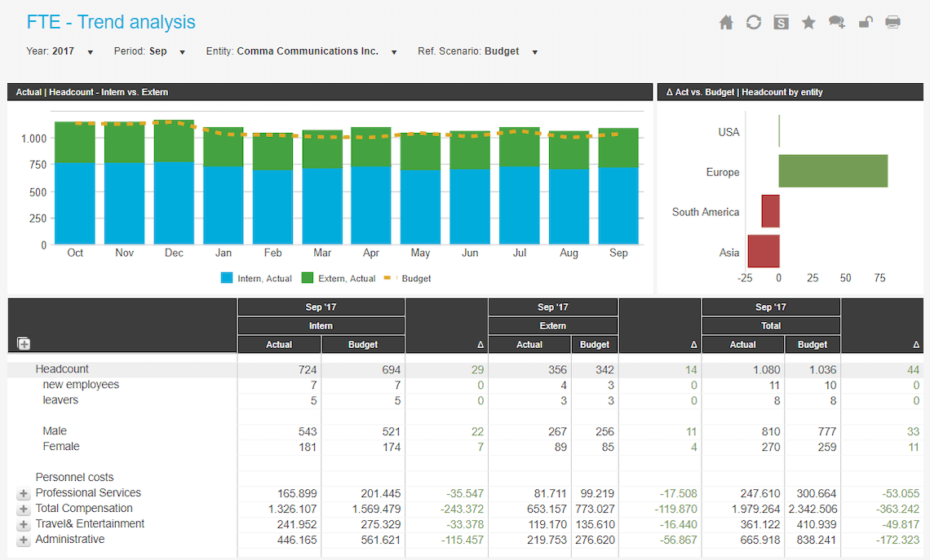Select the Ref. Scenario Budget dropdown

click(x=478, y=51)
